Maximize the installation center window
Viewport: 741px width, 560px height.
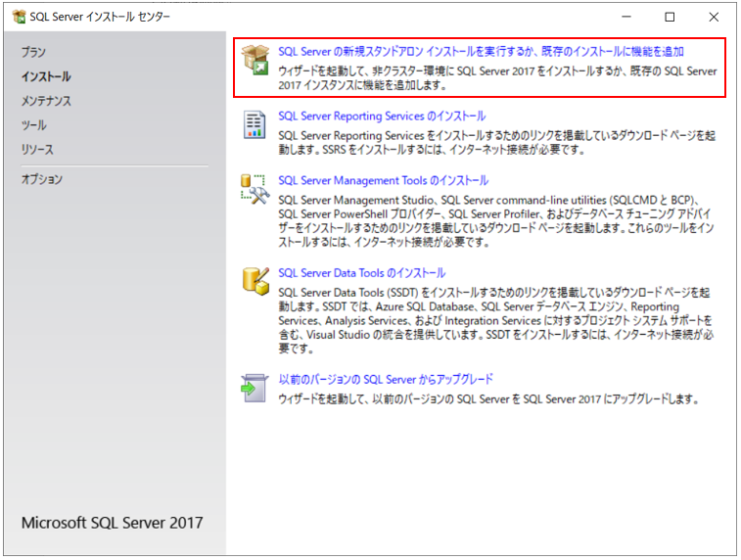pyautogui.click(x=670, y=17)
